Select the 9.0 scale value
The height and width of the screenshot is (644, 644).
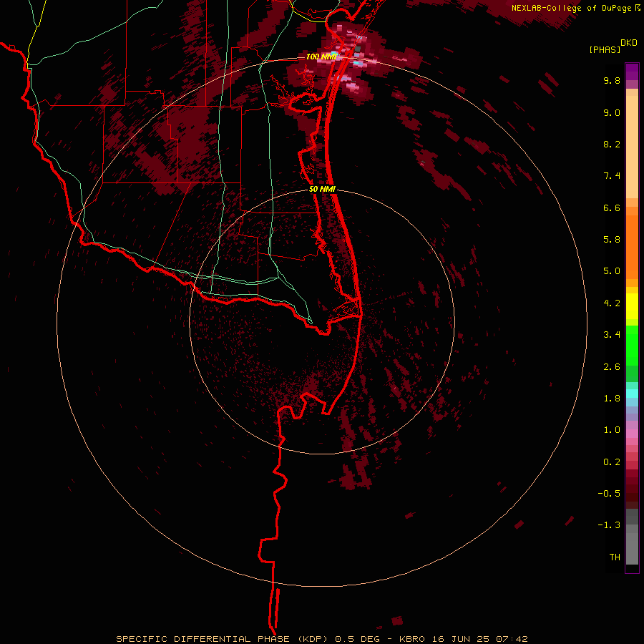tap(612, 112)
